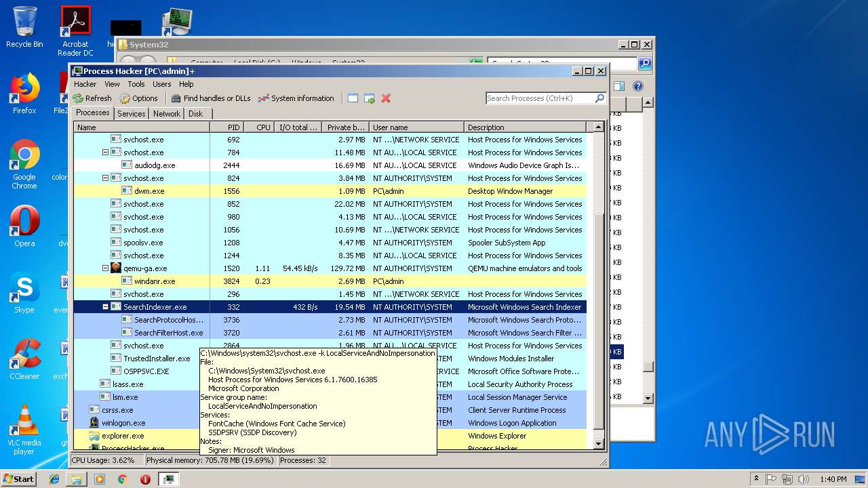Screen dimensions: 868x488
Task: Click the find window toolbar icon
Action: pyautogui.click(x=353, y=98)
